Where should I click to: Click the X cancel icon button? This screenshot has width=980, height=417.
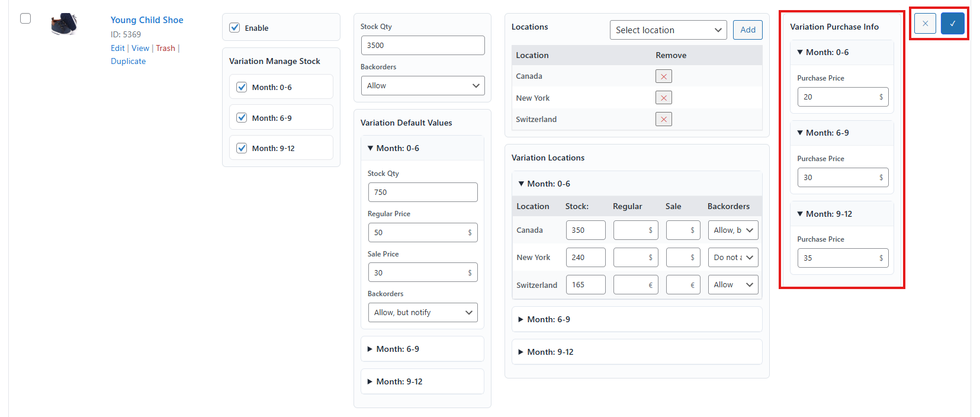coord(925,24)
